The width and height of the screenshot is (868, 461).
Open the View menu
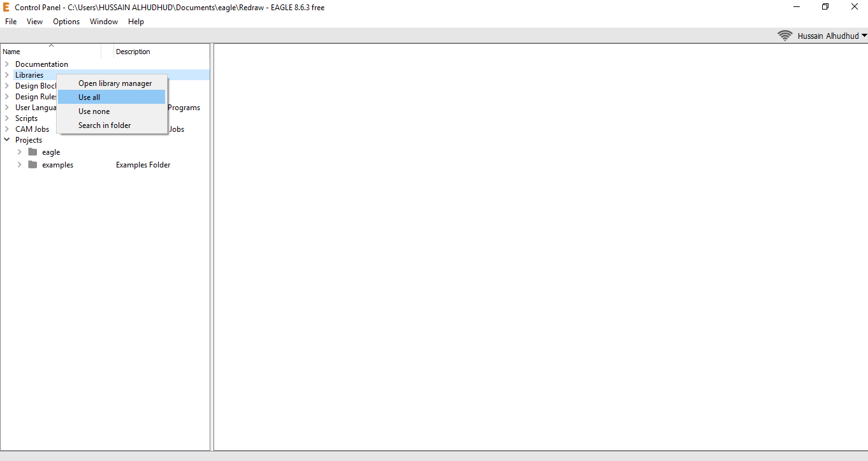point(35,22)
